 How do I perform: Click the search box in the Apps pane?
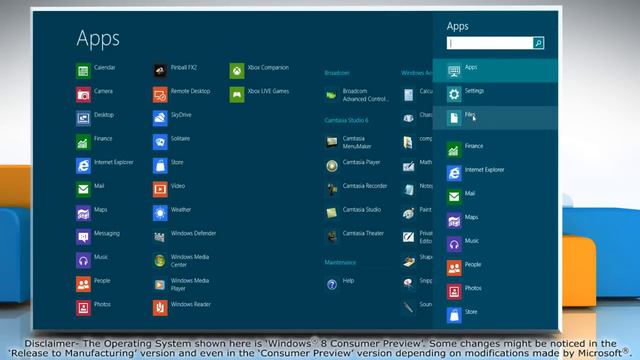pos(490,43)
